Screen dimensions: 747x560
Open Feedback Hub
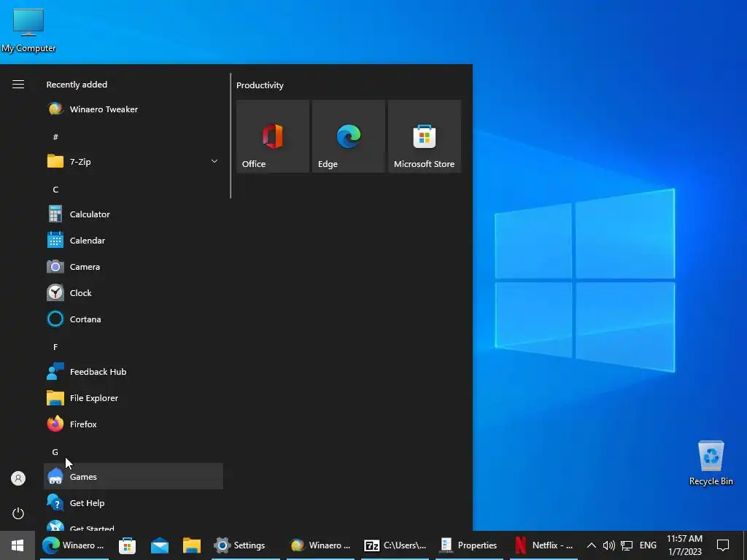pyautogui.click(x=133, y=371)
